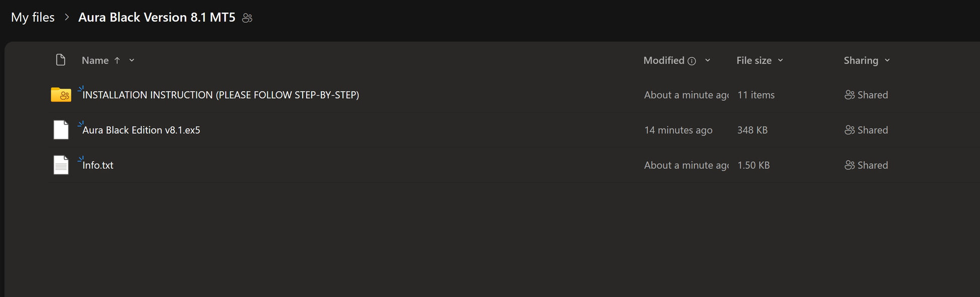The height and width of the screenshot is (297, 980).
Task: Click the Aura Black Version 8.1 MT5 title
Action: click(157, 17)
